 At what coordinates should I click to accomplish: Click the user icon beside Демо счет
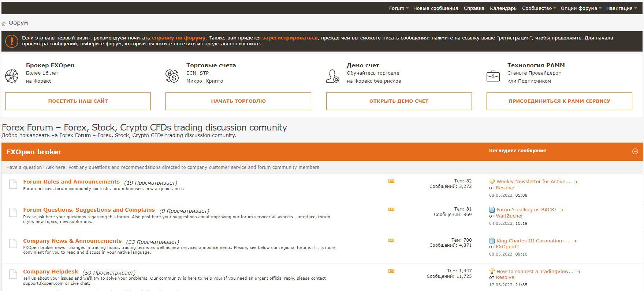(x=332, y=76)
